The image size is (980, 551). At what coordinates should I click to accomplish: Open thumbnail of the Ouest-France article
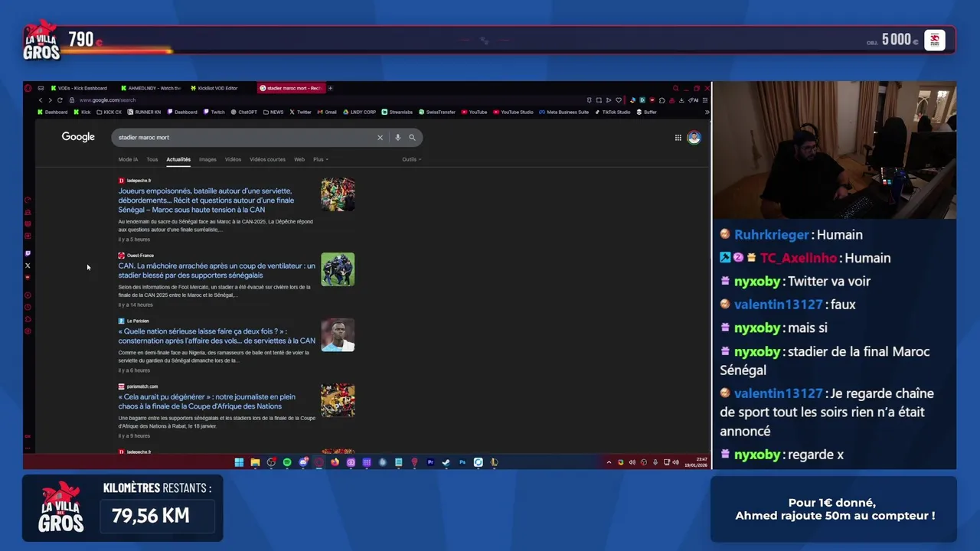click(338, 269)
